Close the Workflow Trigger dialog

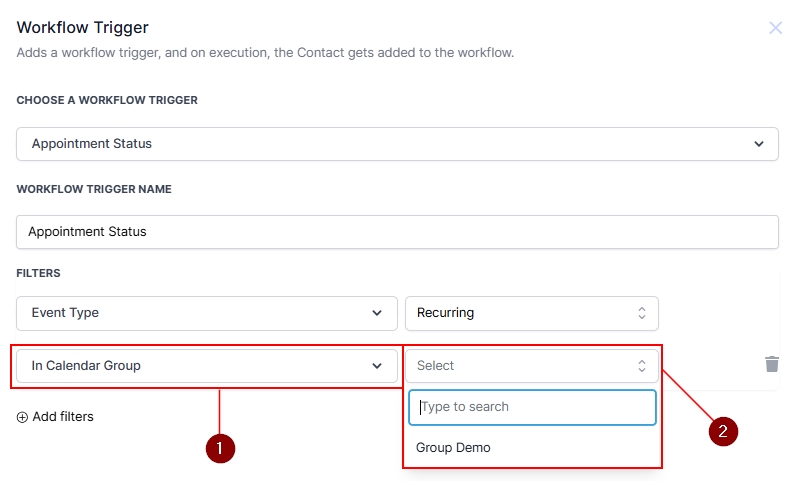775,28
